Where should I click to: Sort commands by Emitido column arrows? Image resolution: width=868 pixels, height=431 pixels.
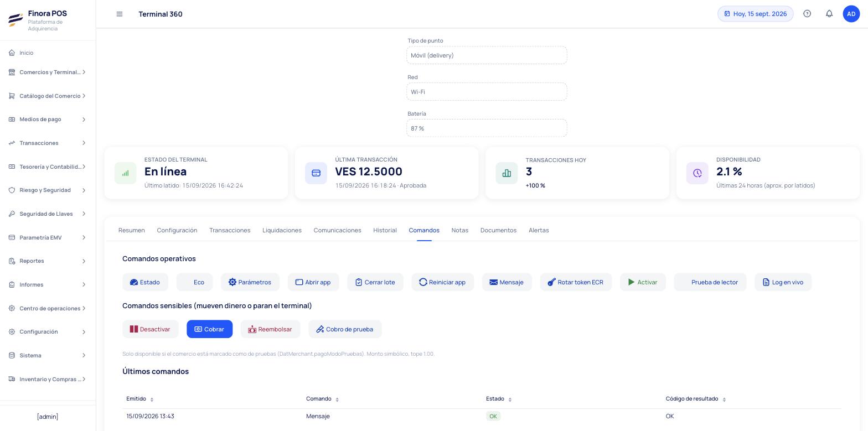coord(152,399)
